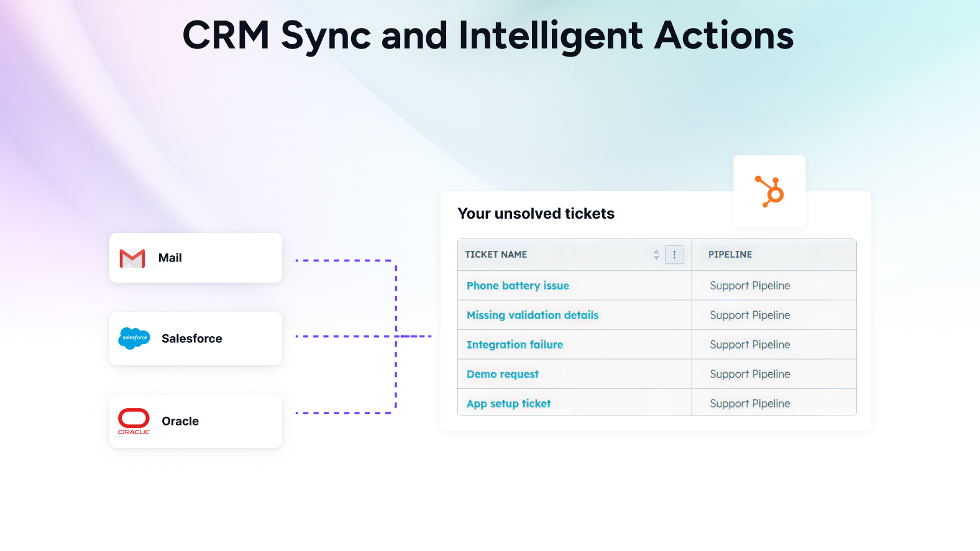Click the PIPELINE column header
This screenshot has height=551, width=980.
[x=730, y=255]
